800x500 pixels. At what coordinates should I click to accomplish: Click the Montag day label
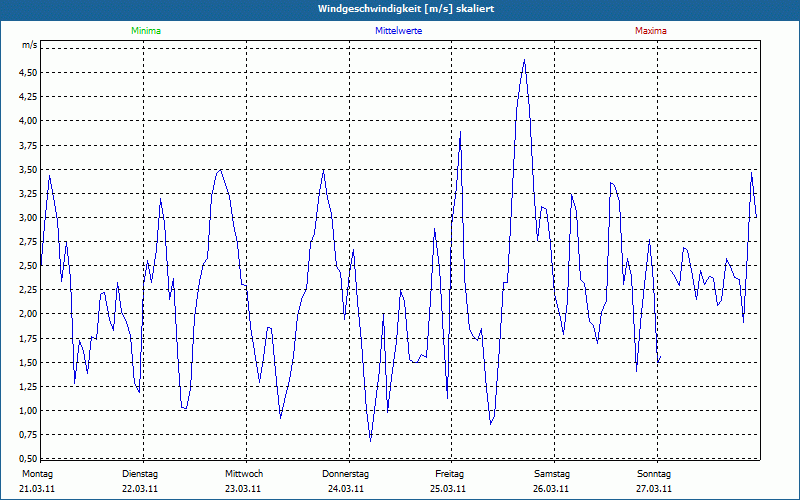click(37, 474)
